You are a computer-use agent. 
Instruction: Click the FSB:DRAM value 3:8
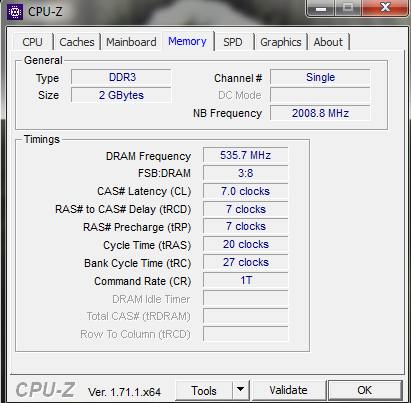(246, 173)
